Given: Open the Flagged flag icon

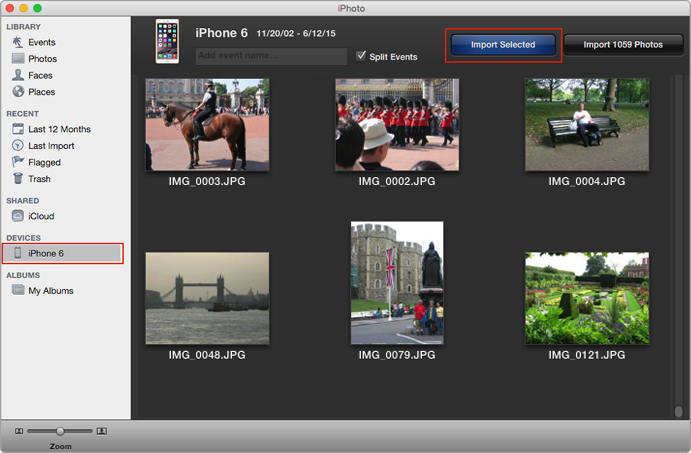Looking at the screenshot, I should click(18, 162).
